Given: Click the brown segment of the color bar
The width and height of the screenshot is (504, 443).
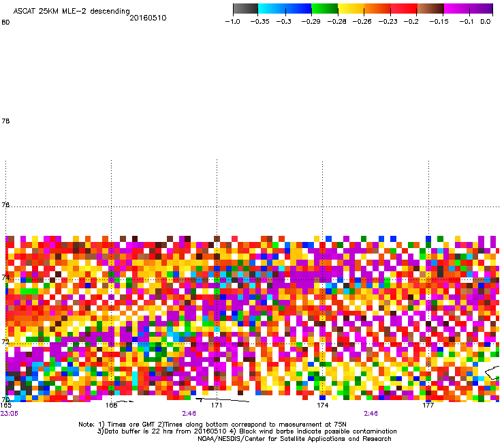Looking at the screenshot, I should point(430,9).
